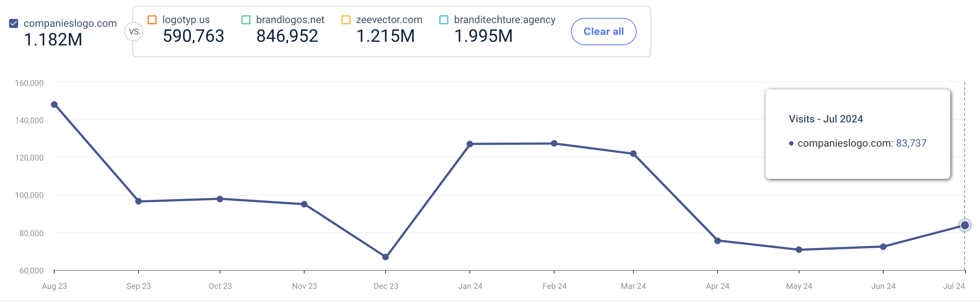980x305 pixels.
Task: Click the logotyp.us competitor label
Action: (x=186, y=20)
